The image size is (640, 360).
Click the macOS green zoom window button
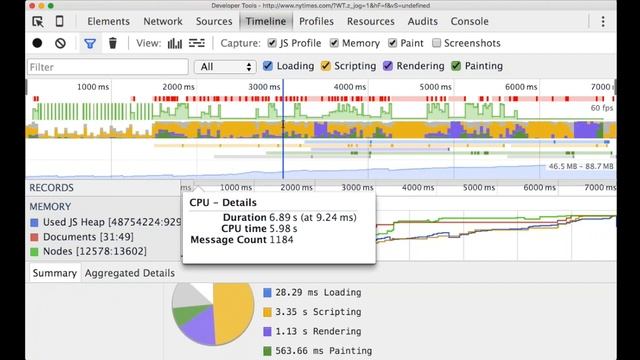coord(51,6)
